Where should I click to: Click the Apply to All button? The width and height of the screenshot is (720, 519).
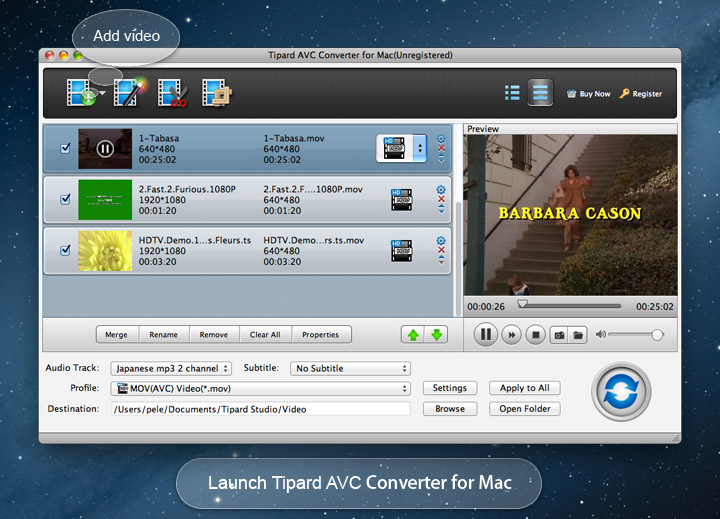pyautogui.click(x=524, y=388)
